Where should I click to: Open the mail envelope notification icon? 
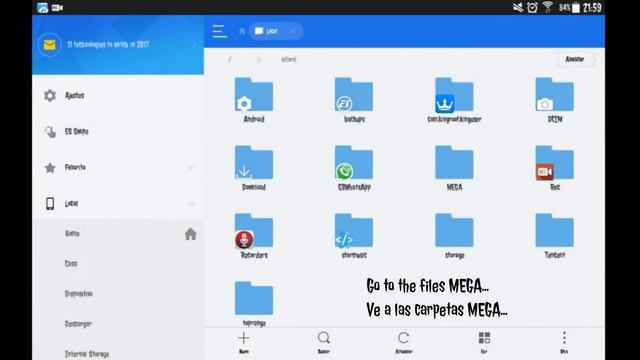pos(49,44)
